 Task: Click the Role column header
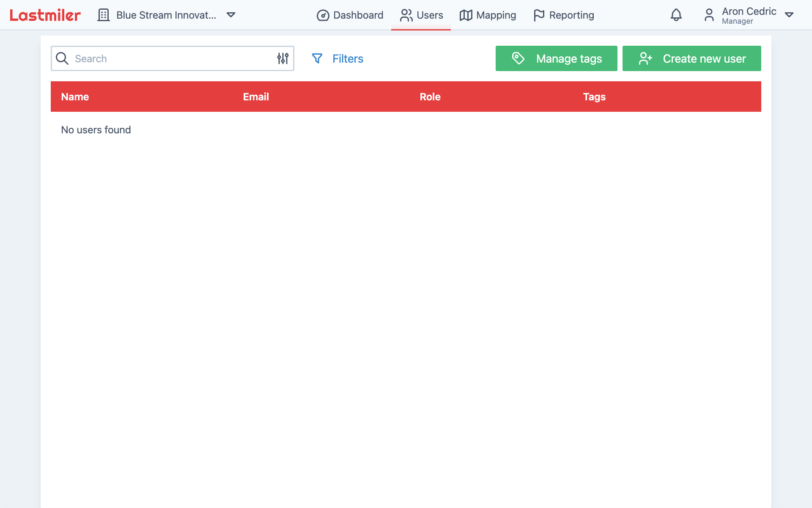pos(430,97)
